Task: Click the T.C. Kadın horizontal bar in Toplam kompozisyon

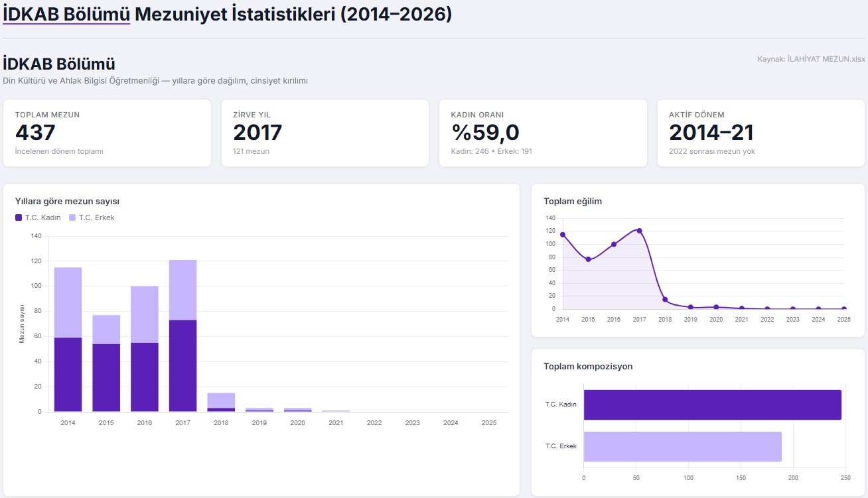Action: (x=712, y=405)
